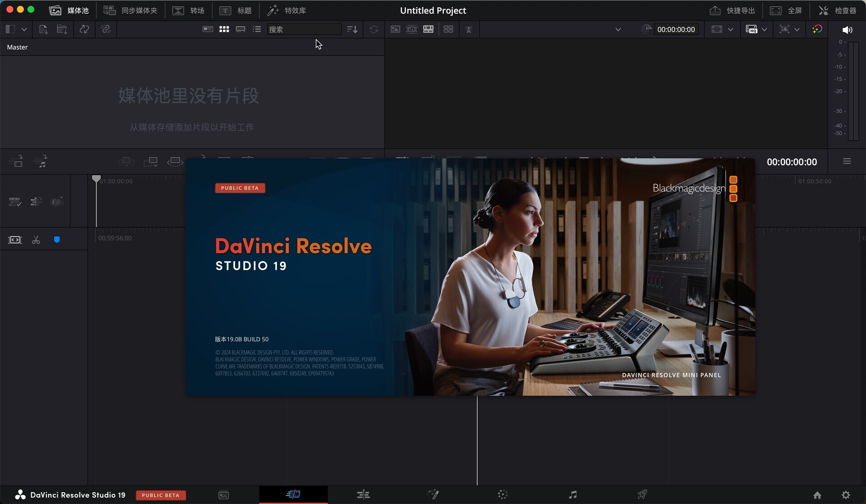Switch media pool to metadata view

[x=207, y=29]
